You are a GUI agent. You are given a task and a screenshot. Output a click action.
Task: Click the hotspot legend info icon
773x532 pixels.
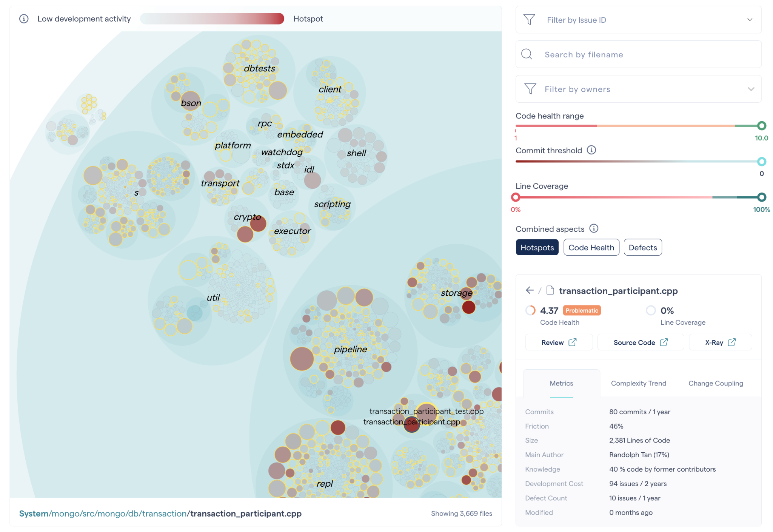(x=24, y=19)
